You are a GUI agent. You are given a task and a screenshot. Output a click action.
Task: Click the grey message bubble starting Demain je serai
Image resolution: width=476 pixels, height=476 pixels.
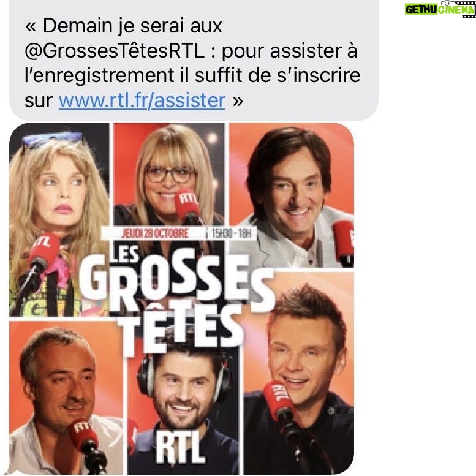click(x=194, y=60)
